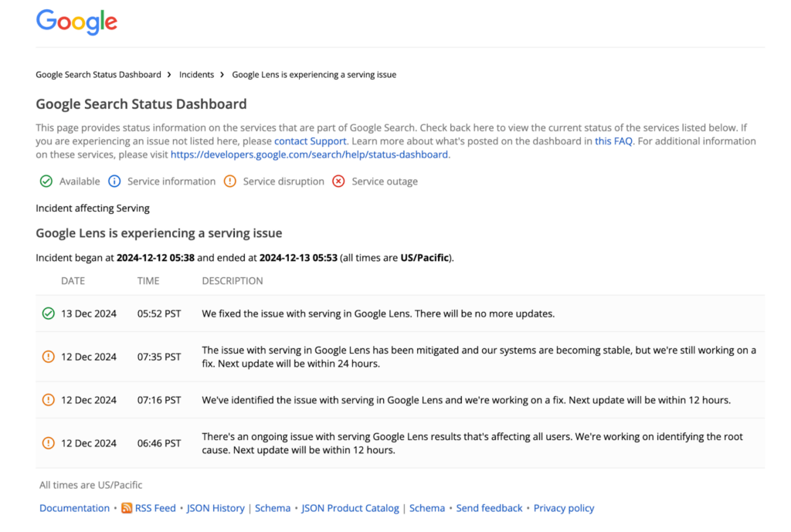The height and width of the screenshot is (532, 791).
Task: Click Send feedback
Action: coord(489,508)
